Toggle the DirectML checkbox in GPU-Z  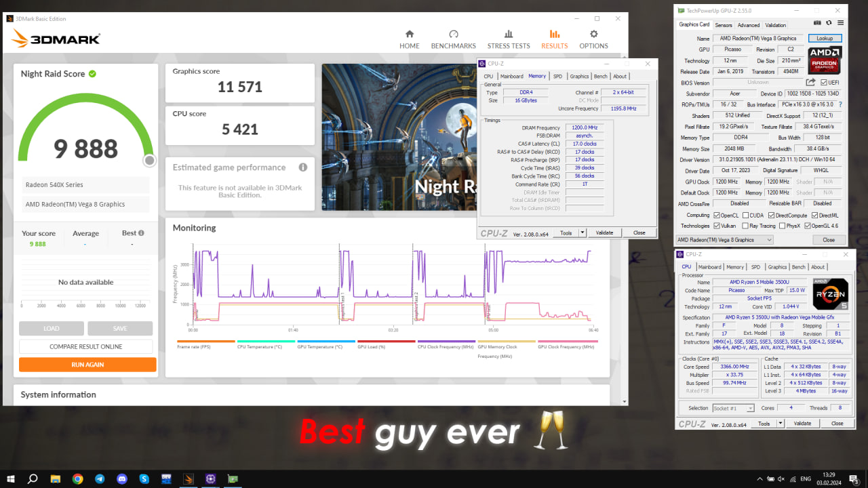814,216
